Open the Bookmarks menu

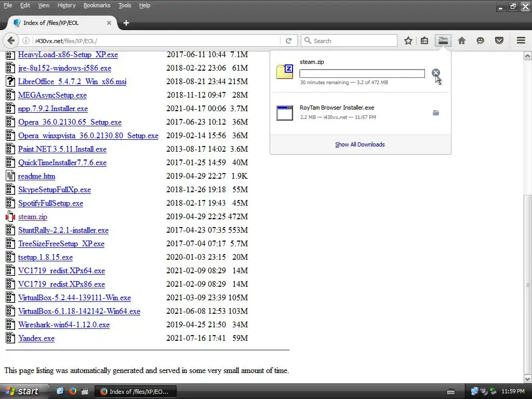tap(97, 5)
